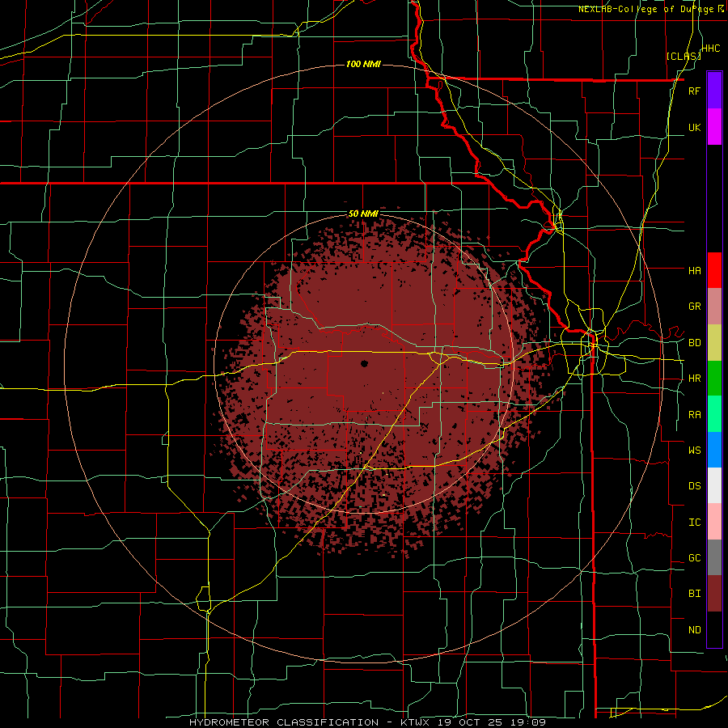Click the GR legend label
The height and width of the screenshot is (728, 728).
click(x=694, y=307)
